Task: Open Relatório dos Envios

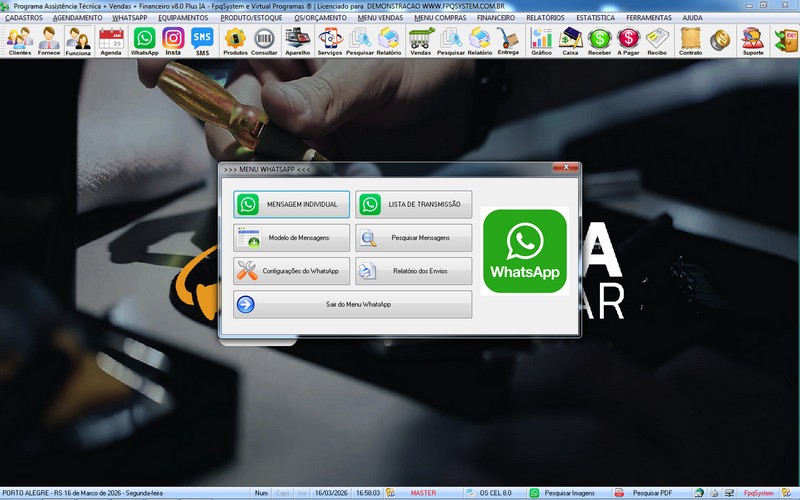Action: (414, 271)
